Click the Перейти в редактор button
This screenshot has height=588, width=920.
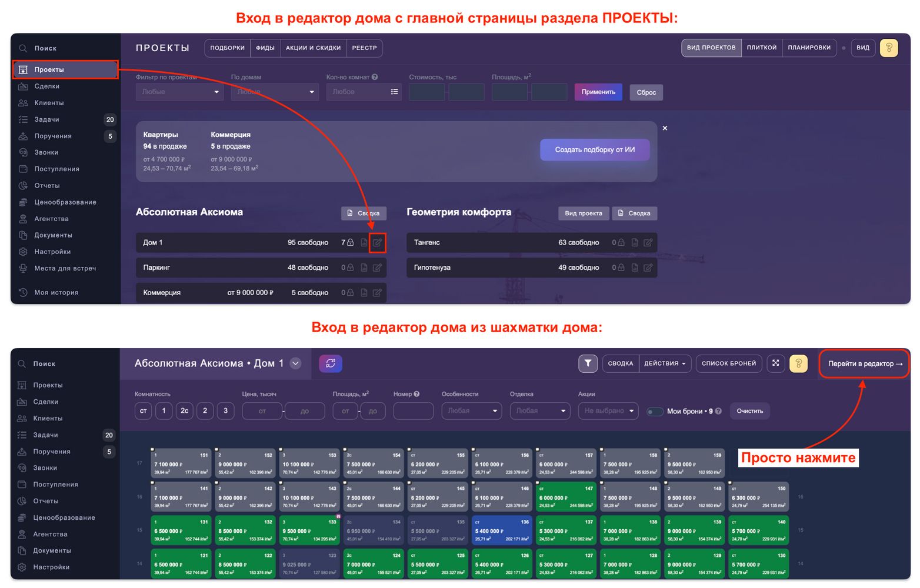pyautogui.click(x=865, y=364)
